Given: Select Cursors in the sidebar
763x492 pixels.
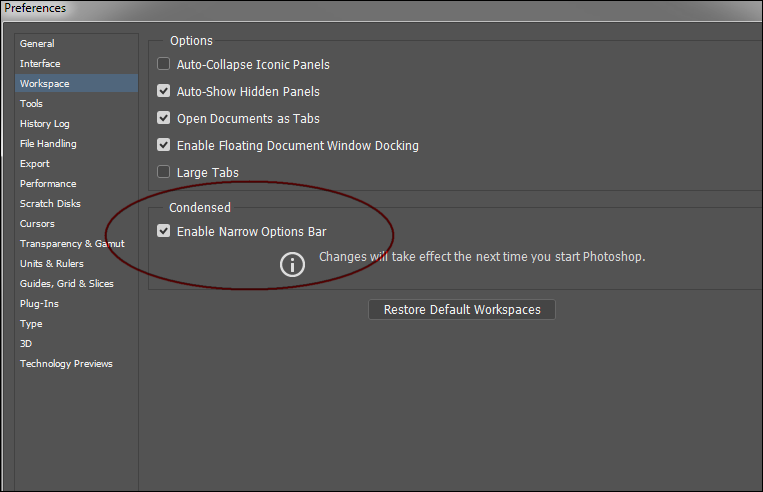Looking at the screenshot, I should point(37,223).
